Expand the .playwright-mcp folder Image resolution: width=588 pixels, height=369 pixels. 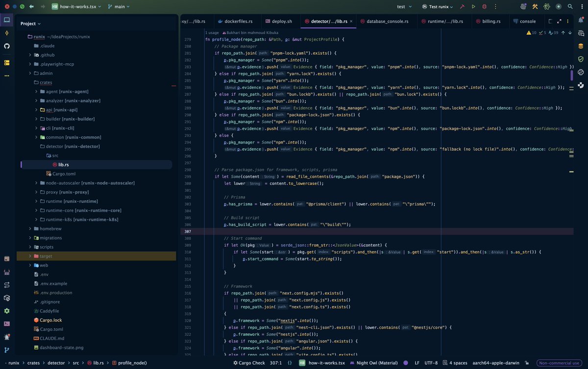[x=30, y=64]
